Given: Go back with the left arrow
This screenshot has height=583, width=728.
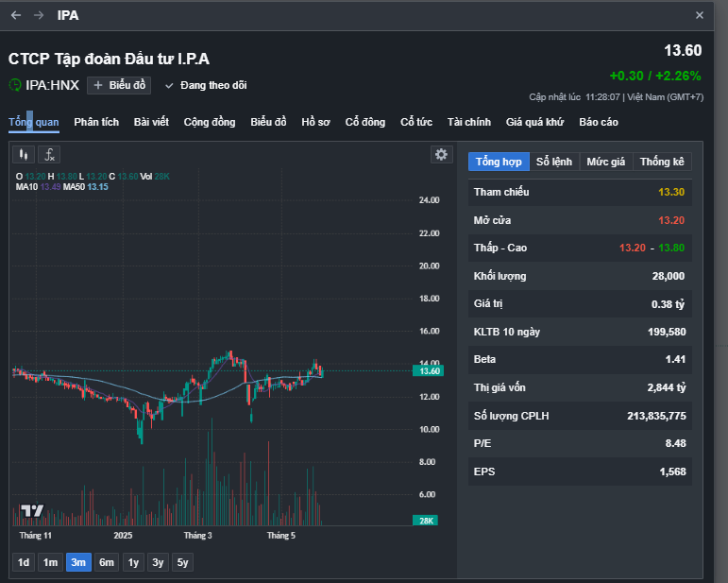Looking at the screenshot, I should click(16, 15).
